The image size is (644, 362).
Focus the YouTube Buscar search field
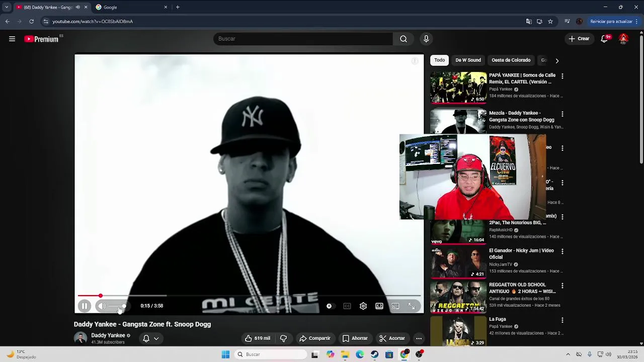[x=303, y=39]
